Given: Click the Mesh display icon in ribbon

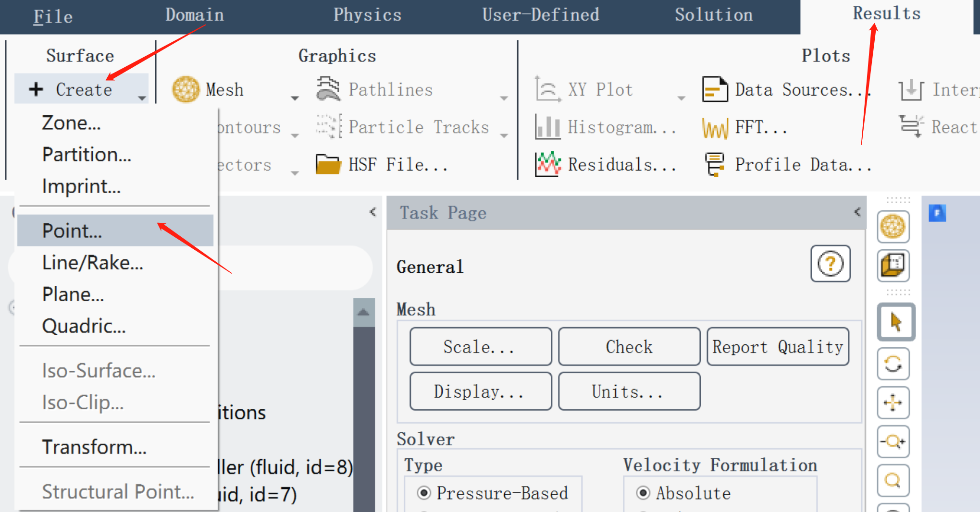Looking at the screenshot, I should tap(186, 90).
